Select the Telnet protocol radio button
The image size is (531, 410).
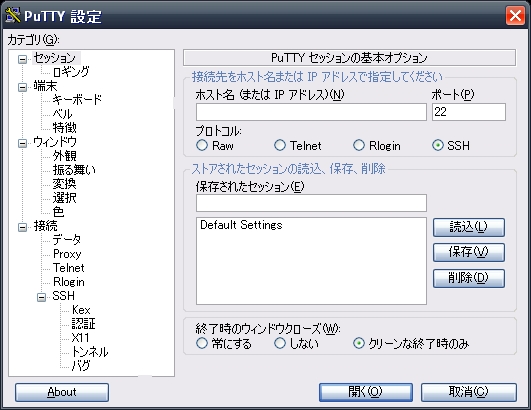coord(280,145)
